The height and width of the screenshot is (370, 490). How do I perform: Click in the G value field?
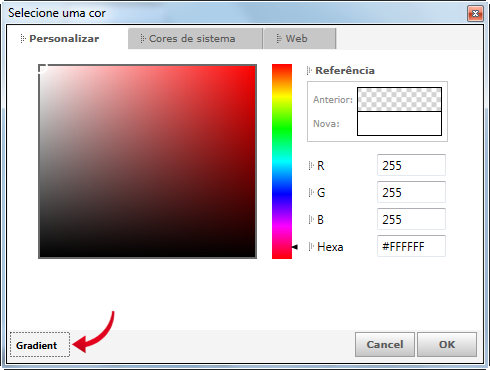click(x=411, y=192)
